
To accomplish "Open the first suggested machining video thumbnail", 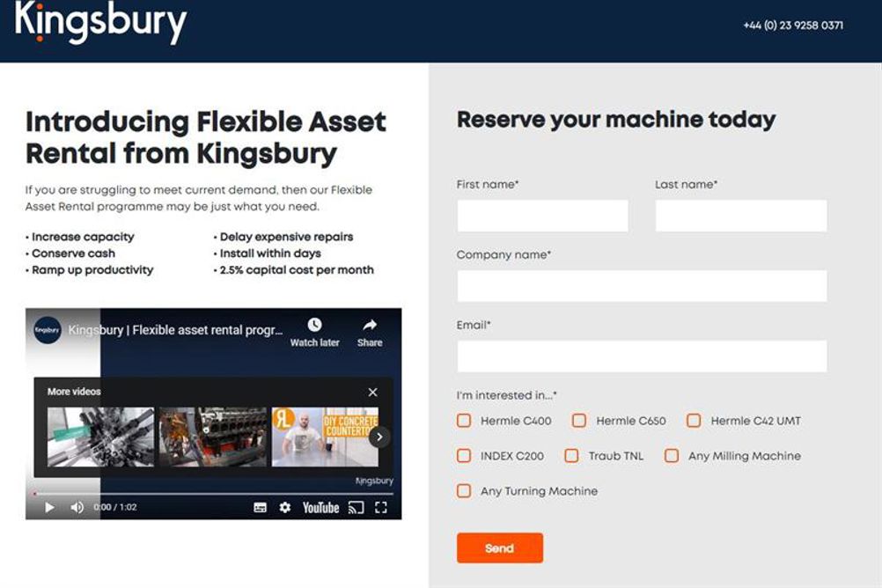I will [x=100, y=437].
